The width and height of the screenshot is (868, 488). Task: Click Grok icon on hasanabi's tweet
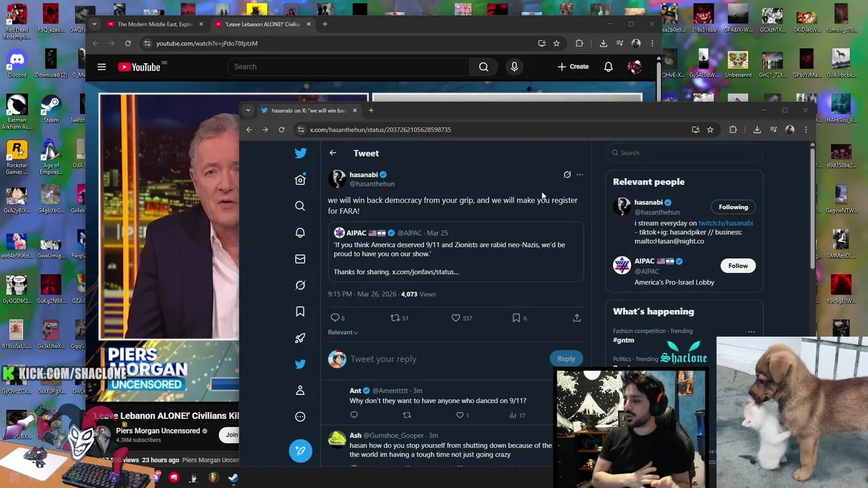(567, 175)
